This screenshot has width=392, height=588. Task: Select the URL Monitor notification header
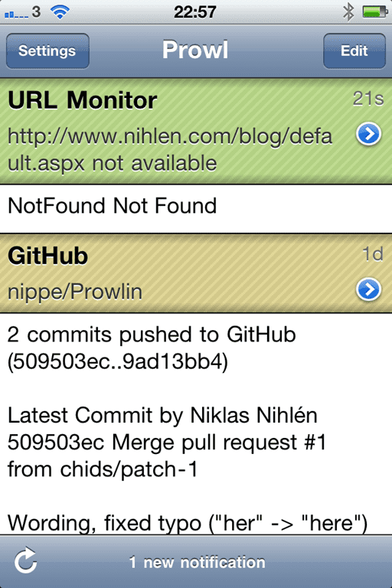[196, 131]
